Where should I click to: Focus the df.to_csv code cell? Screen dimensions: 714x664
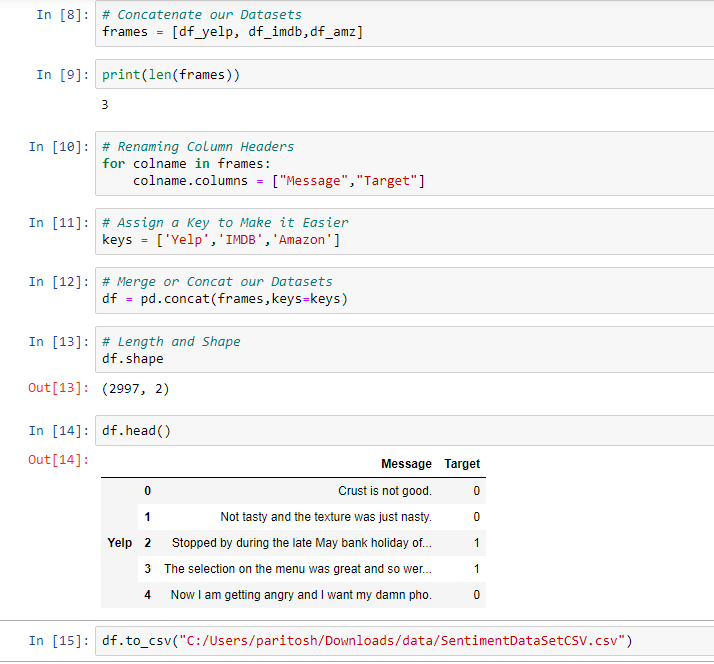[x=404, y=641]
